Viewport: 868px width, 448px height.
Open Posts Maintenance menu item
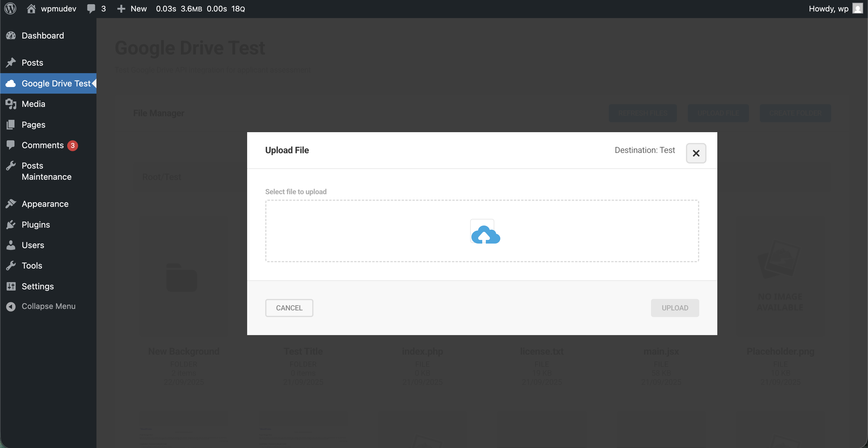click(x=48, y=171)
